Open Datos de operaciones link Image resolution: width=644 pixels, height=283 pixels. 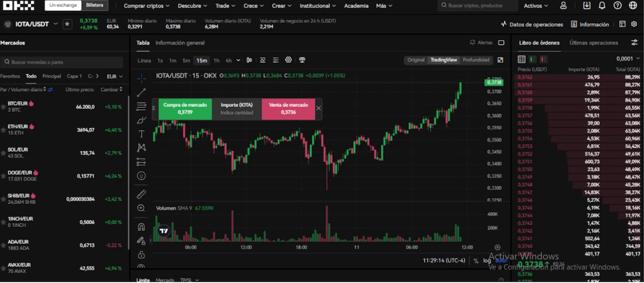click(x=532, y=24)
